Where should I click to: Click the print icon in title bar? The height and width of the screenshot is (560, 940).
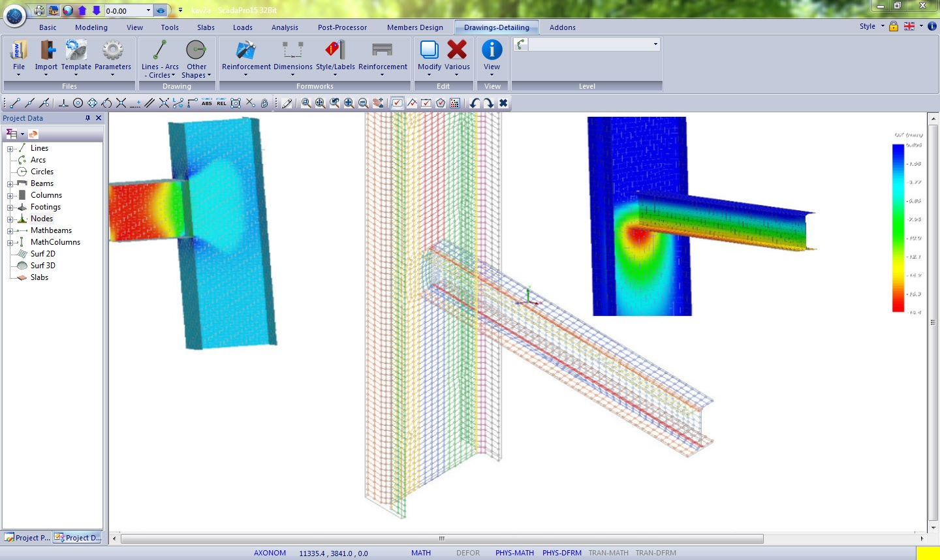pyautogui.click(x=39, y=10)
